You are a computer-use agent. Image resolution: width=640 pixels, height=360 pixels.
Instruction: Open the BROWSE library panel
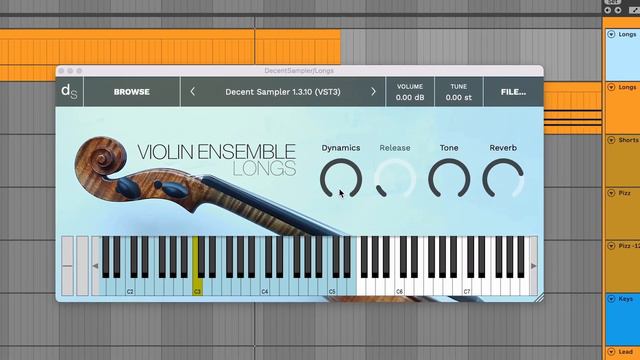coord(131,92)
